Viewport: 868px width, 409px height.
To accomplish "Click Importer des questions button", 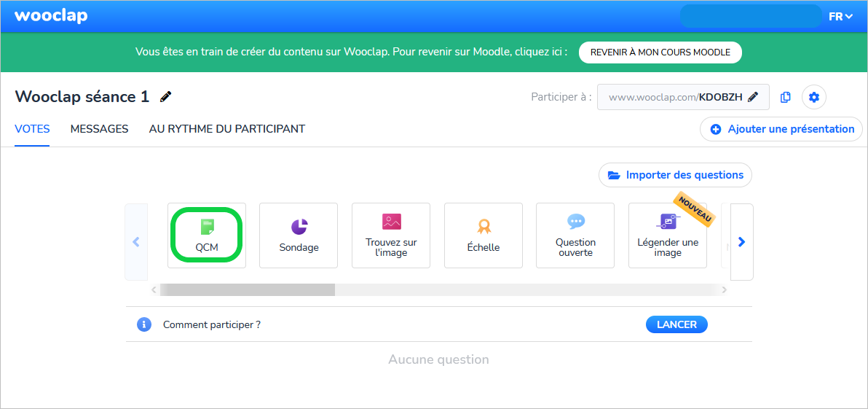I will pos(675,175).
